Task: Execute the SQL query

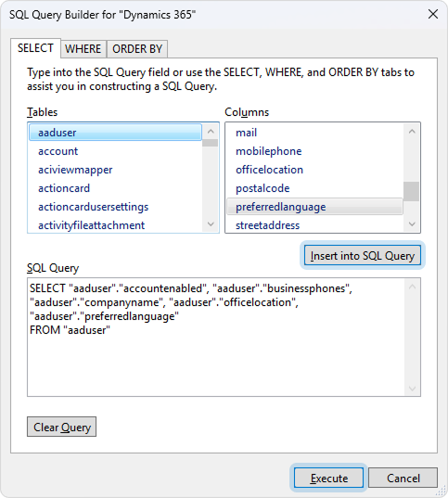Action: click(328, 478)
